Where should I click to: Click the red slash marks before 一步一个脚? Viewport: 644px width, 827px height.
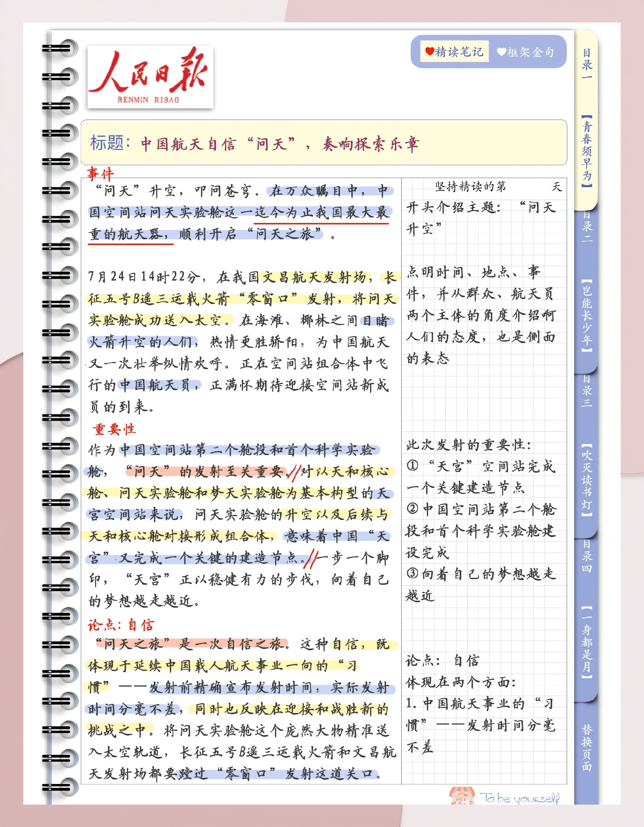[x=312, y=558]
